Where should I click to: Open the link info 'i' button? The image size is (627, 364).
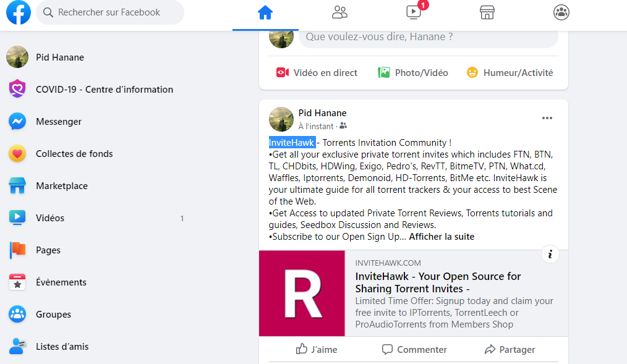tap(550, 254)
